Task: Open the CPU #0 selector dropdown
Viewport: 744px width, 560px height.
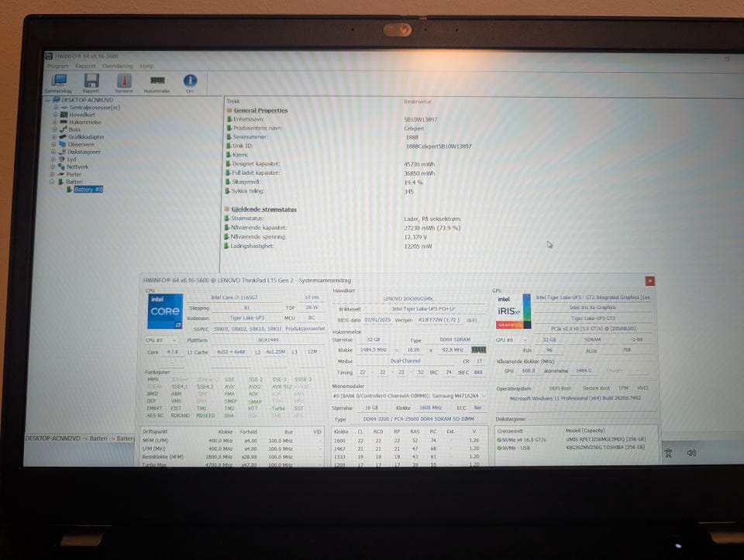Action: coord(161,341)
